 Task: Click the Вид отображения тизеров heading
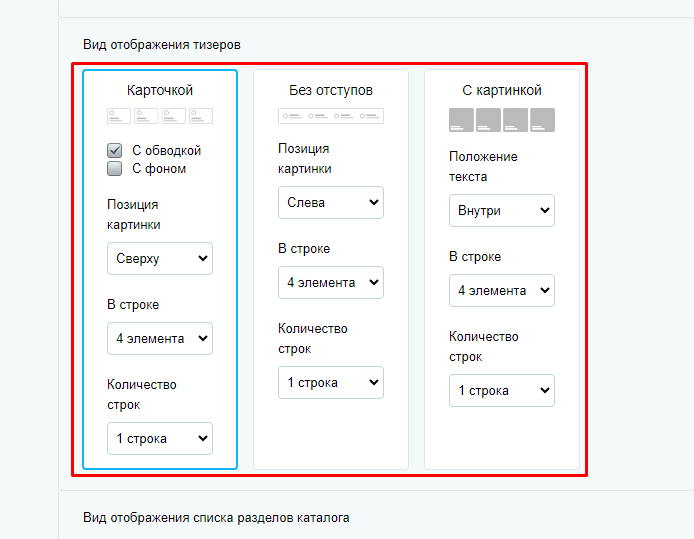pos(162,45)
